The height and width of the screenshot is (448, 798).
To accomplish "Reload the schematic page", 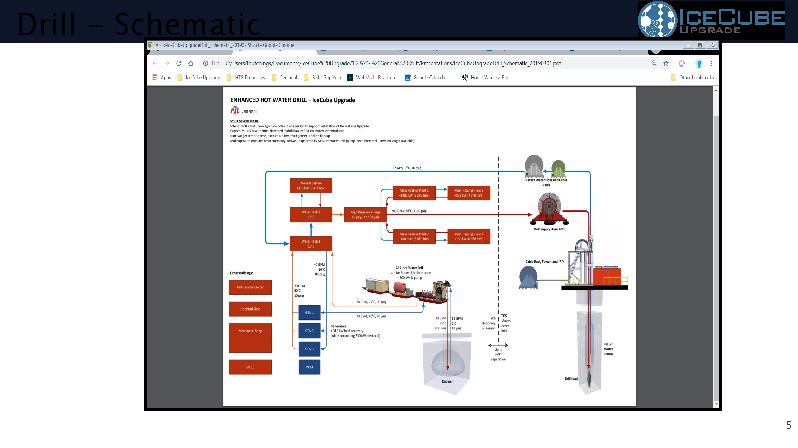I will click(x=178, y=61).
